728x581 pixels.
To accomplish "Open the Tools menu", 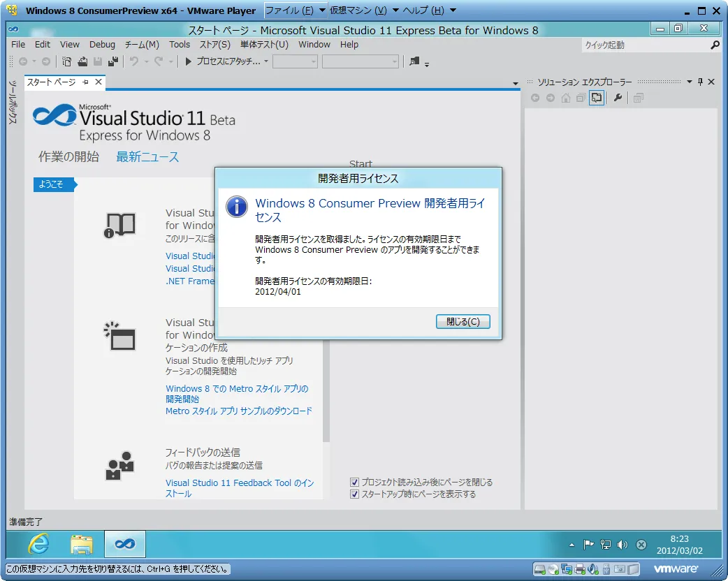I will (x=180, y=45).
